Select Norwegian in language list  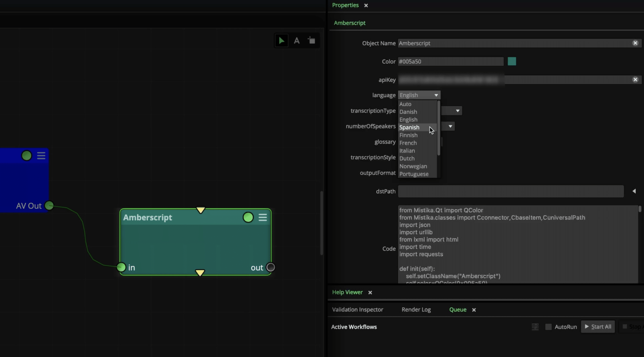[x=418, y=166]
